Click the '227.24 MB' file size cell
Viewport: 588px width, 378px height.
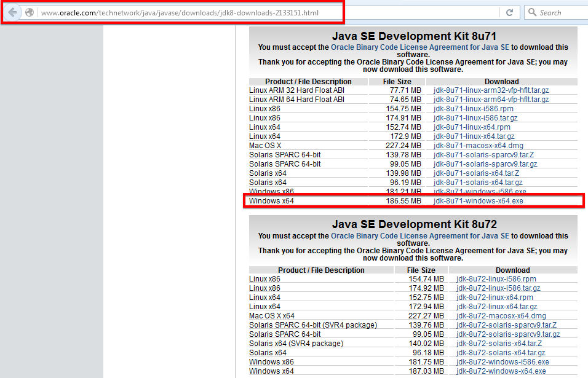(x=403, y=146)
